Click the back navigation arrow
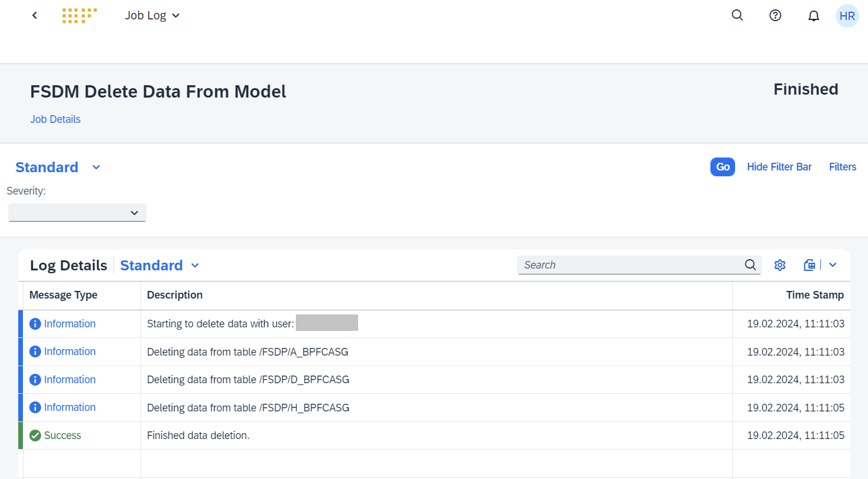This screenshot has width=868, height=479. [35, 15]
